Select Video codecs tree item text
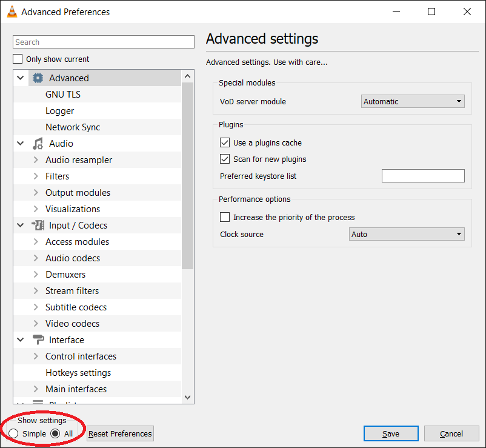The image size is (486, 448). click(73, 323)
